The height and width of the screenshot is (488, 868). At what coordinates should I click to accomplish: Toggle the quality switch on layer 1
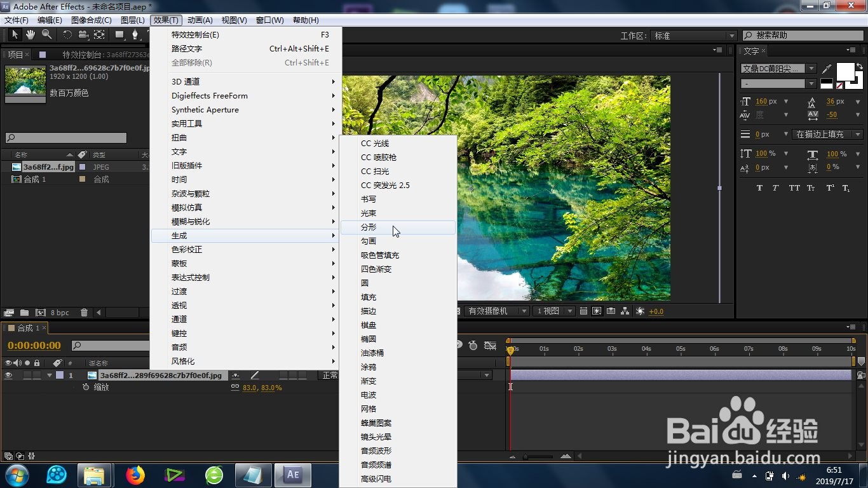click(x=254, y=376)
